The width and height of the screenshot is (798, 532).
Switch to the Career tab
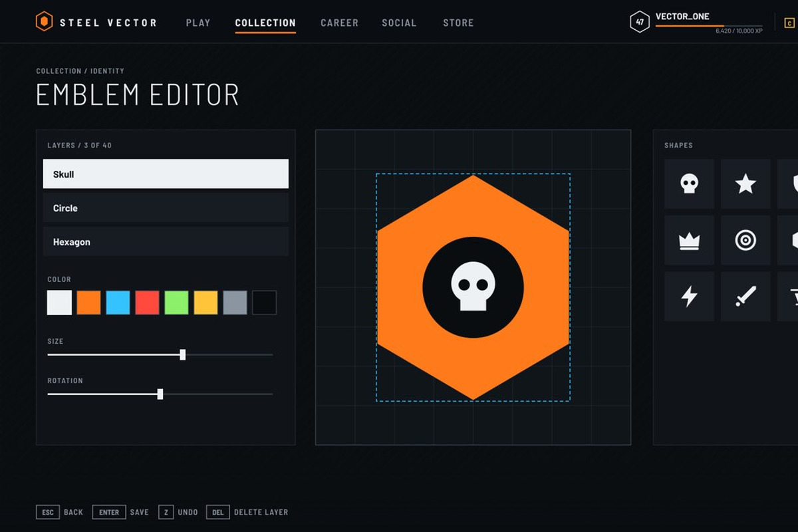(x=339, y=23)
